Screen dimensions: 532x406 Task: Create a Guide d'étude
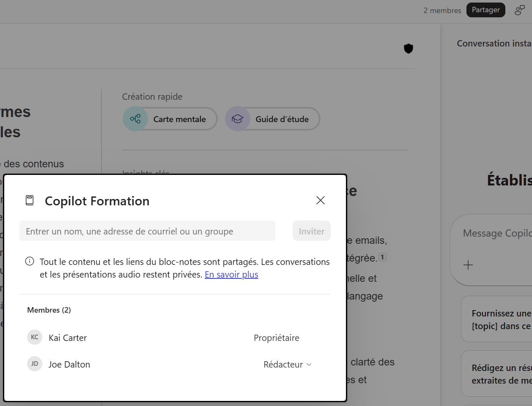[x=273, y=119]
